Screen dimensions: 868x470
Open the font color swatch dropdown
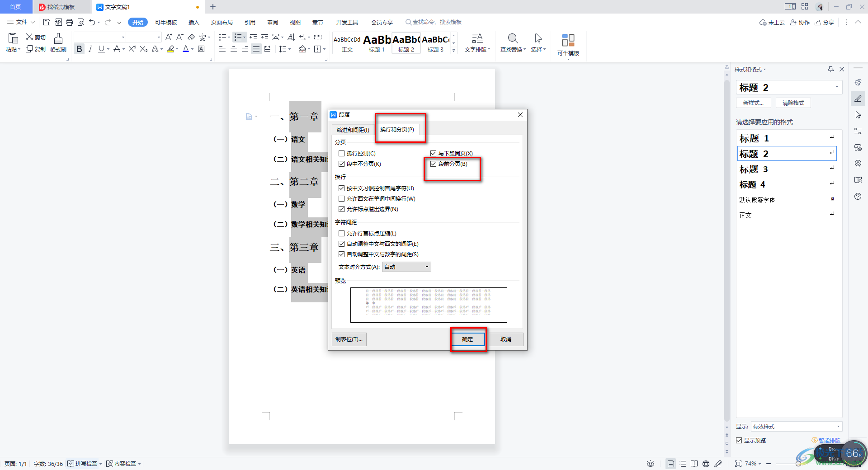pos(192,49)
